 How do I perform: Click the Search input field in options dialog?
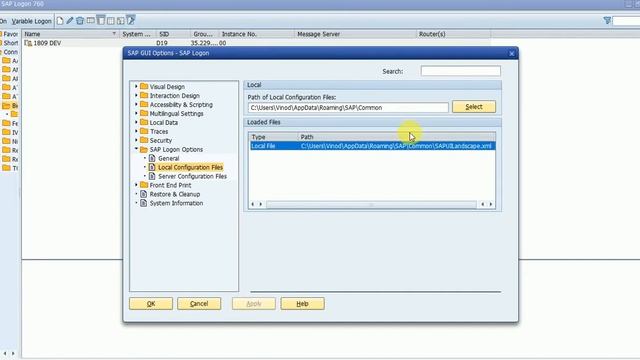460,71
